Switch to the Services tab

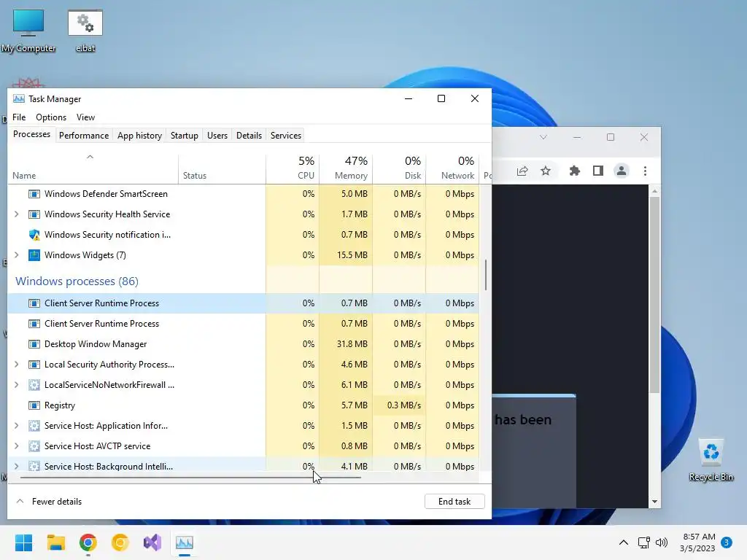pyautogui.click(x=286, y=136)
